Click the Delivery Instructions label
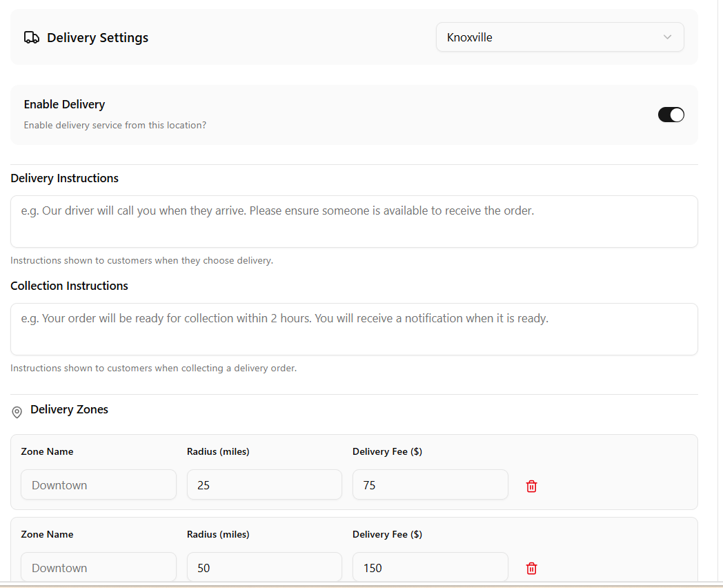The width and height of the screenshot is (723, 588). (x=65, y=178)
